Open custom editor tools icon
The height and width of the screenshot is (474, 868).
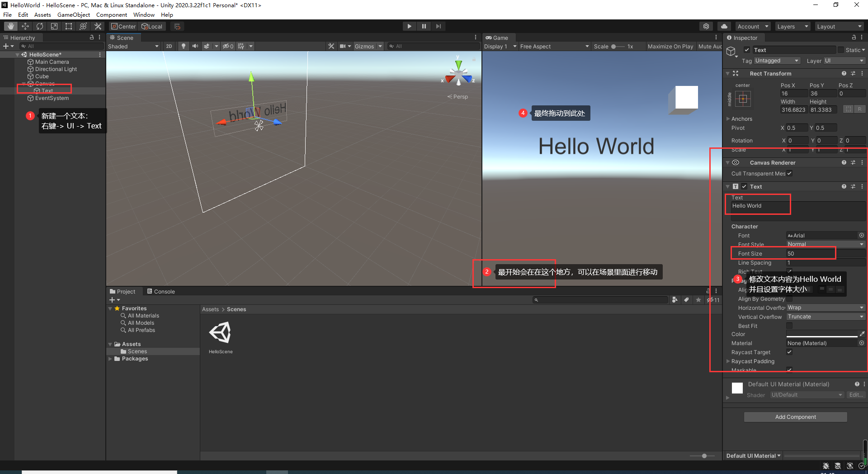tap(98, 26)
